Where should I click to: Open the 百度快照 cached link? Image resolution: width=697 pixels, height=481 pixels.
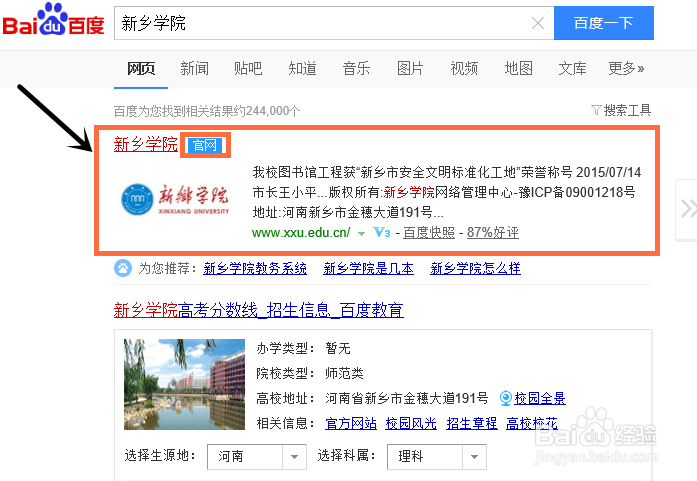(429, 232)
